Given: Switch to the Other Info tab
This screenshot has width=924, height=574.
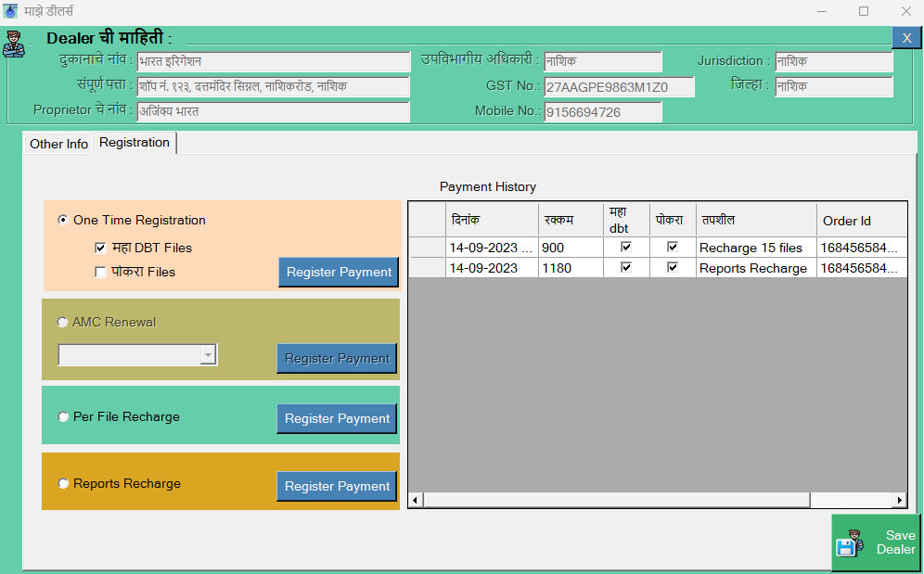Looking at the screenshot, I should (58, 144).
